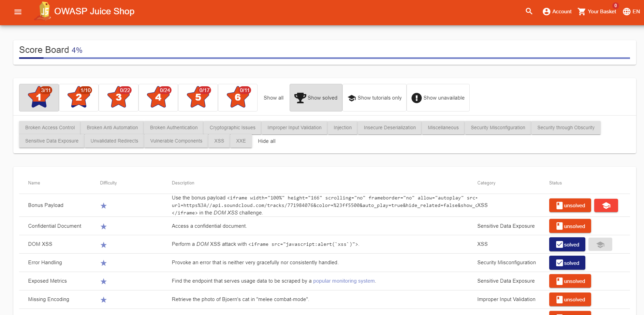Click Error Handling challenge name
Image resolution: width=644 pixels, height=315 pixels.
45,262
